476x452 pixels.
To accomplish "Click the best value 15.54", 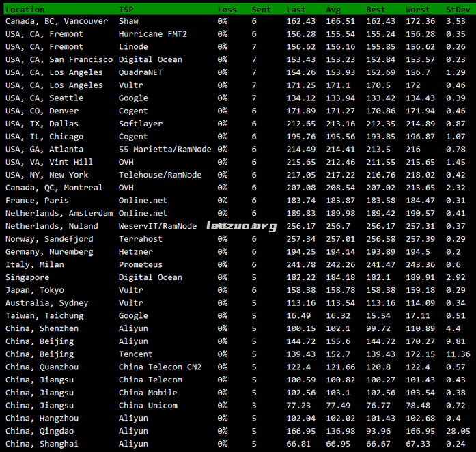I will (x=378, y=315).
